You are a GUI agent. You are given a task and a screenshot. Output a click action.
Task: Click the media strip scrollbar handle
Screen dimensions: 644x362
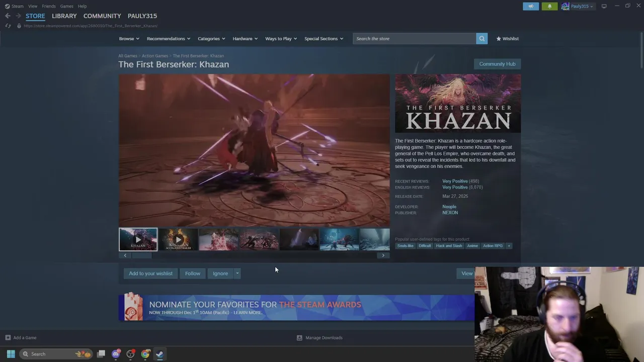141,255
